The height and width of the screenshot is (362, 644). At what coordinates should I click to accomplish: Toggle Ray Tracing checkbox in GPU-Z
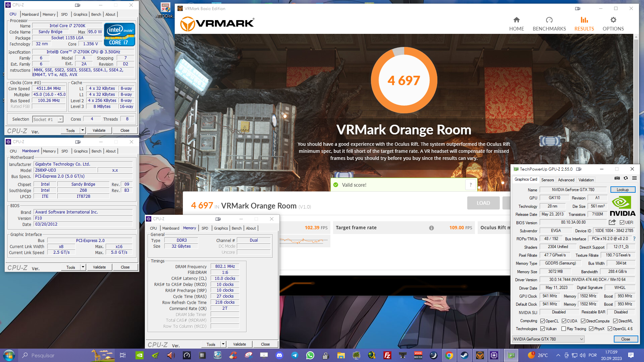(563, 329)
